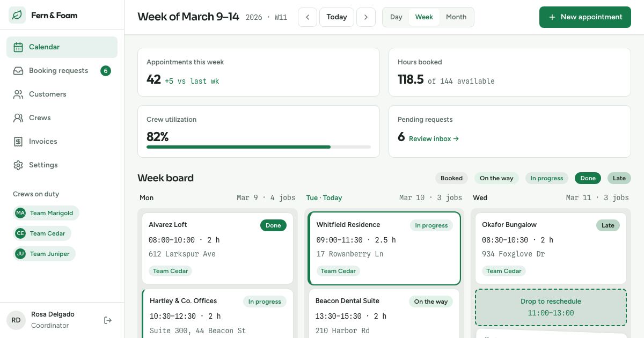Select the Team Marigold crew chip
644x338 pixels.
[x=46, y=213]
